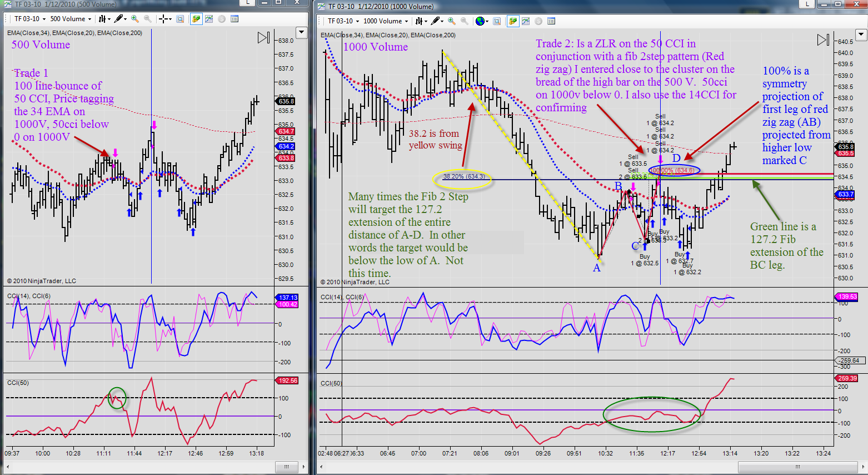Viewport: 868px width, 475px height.
Task: Click the 634.7 red price marker in 500 Volume chart
Action: pos(286,132)
